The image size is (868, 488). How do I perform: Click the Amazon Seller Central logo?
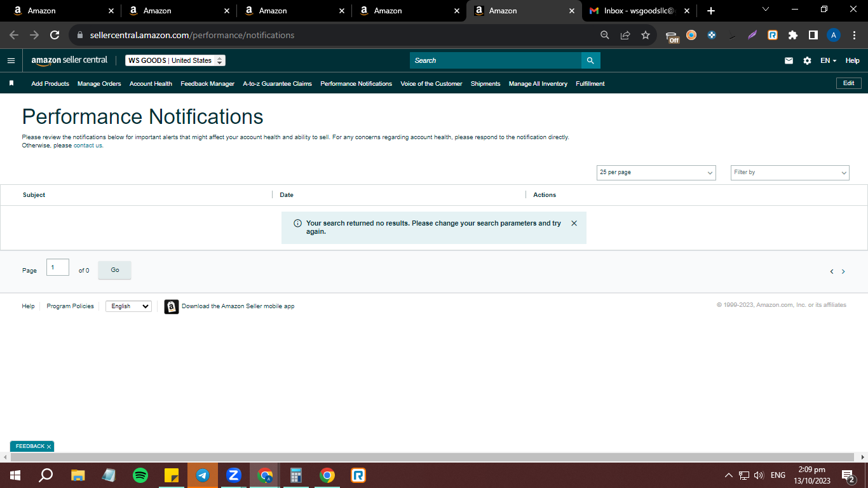69,60
